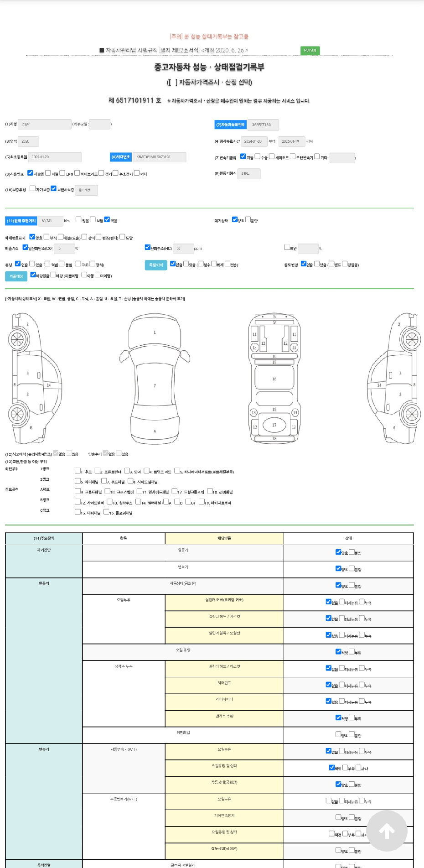Click the 매연 percentage value field
424x868 pixels.
(308, 249)
